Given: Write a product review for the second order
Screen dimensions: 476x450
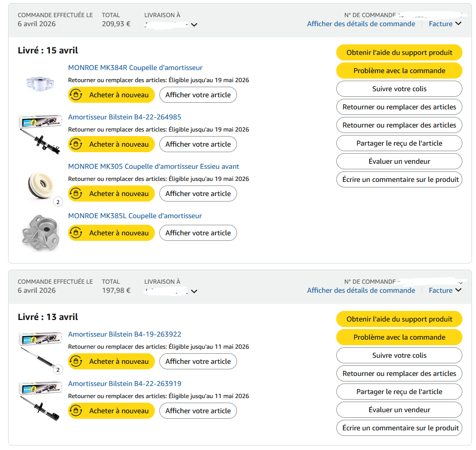Looking at the screenshot, I should tap(399, 428).
